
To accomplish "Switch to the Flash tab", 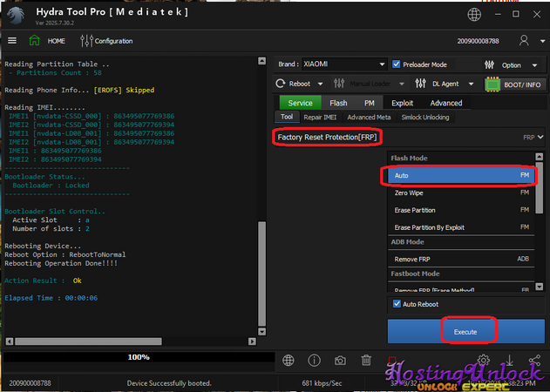I will click(x=338, y=103).
